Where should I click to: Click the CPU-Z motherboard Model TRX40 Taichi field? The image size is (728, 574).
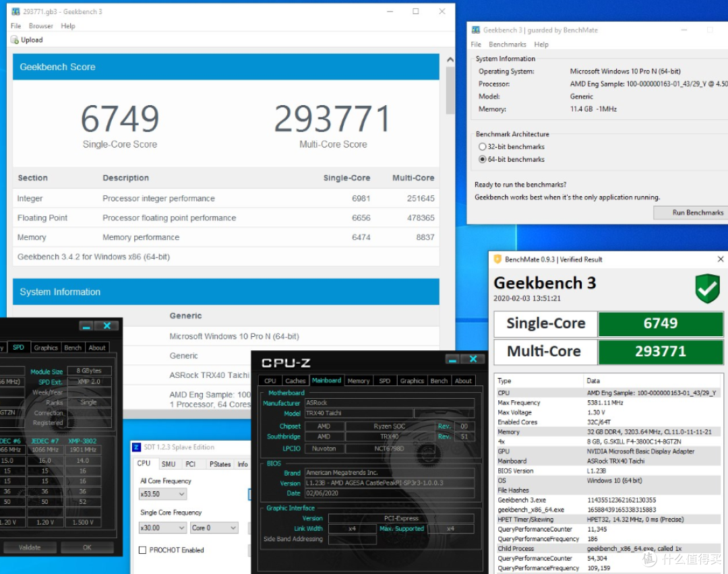coord(359,414)
